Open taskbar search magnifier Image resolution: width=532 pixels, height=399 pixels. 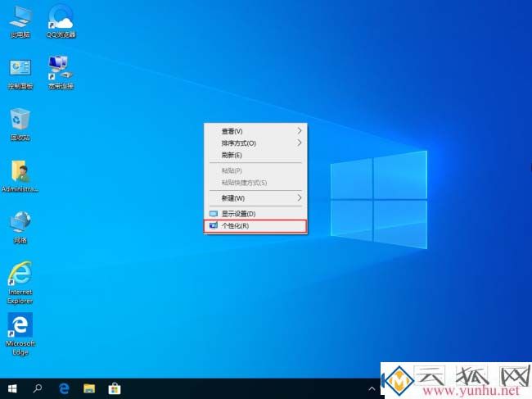pyautogui.click(x=38, y=388)
